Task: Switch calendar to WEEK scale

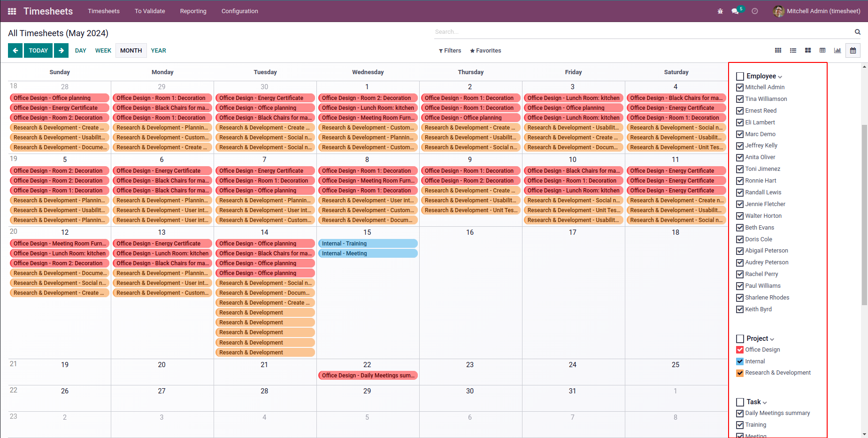Action: 103,51
